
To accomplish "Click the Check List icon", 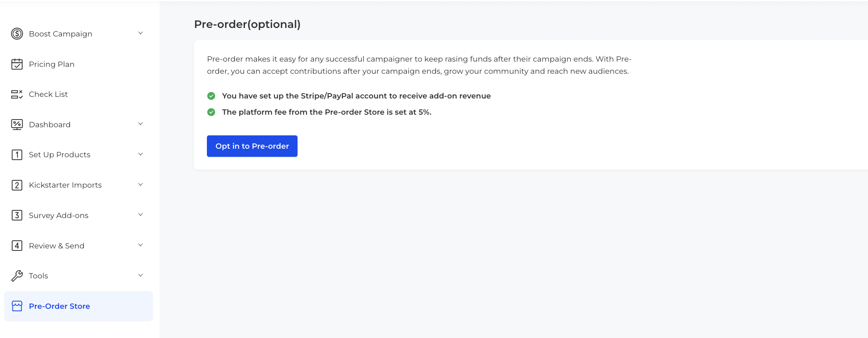I will [x=17, y=94].
